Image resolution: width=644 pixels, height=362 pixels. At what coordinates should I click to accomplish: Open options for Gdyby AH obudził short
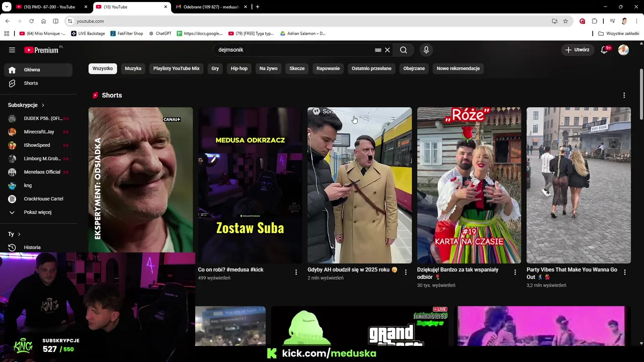pyautogui.click(x=406, y=272)
